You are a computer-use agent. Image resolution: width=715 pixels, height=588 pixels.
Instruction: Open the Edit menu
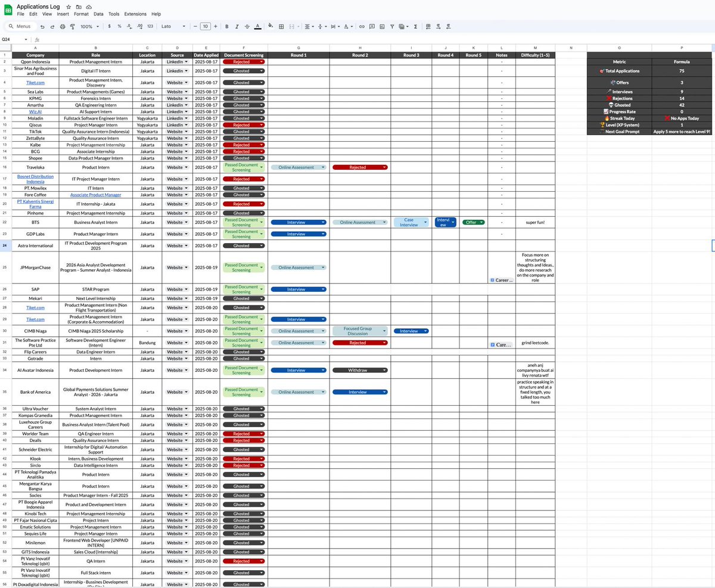[x=33, y=14]
